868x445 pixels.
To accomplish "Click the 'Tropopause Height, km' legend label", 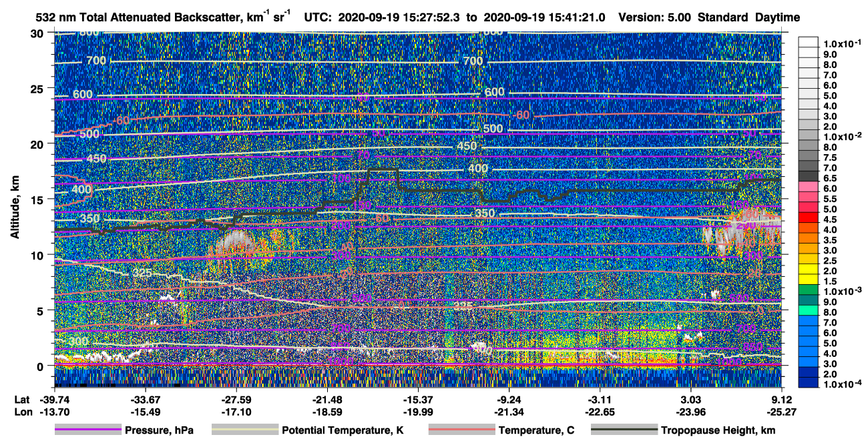I will coord(718,431).
